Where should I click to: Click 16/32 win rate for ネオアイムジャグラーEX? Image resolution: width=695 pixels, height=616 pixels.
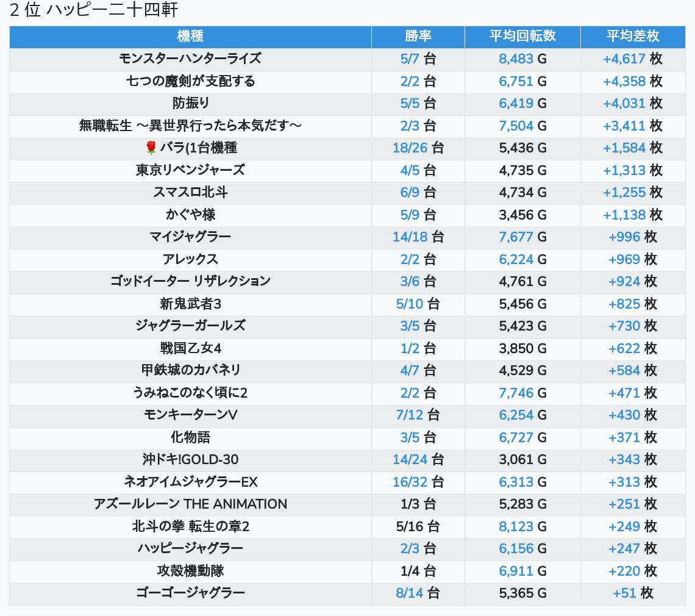click(x=410, y=482)
